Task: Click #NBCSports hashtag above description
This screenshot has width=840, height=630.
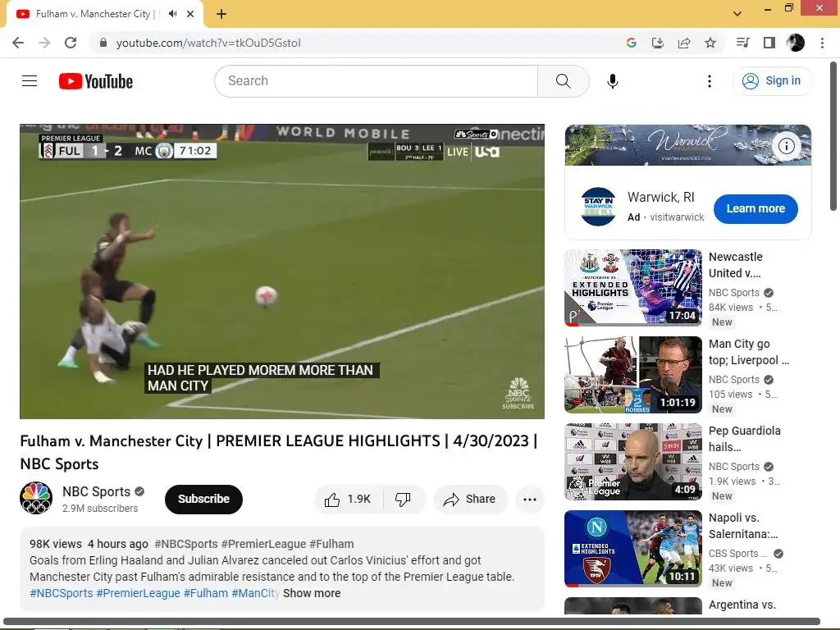Action: click(x=186, y=545)
